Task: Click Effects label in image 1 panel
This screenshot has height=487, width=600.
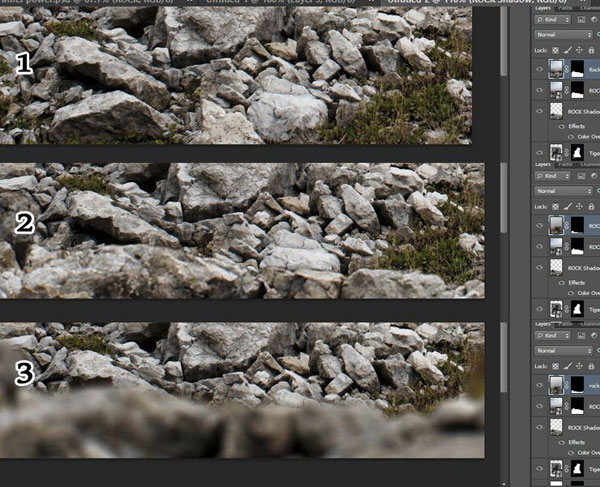Action: tap(577, 126)
